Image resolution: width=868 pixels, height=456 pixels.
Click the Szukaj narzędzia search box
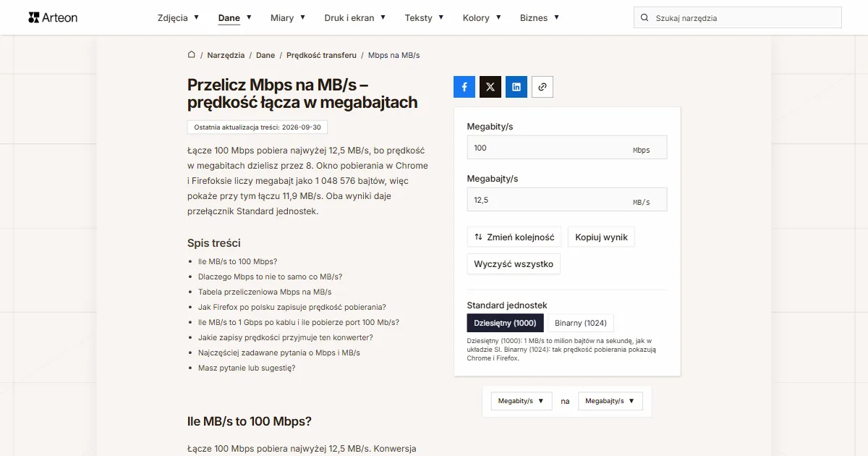[x=738, y=18]
